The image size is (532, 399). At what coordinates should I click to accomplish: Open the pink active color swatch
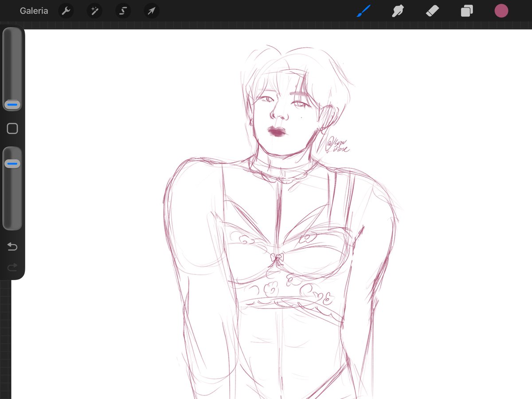click(501, 11)
